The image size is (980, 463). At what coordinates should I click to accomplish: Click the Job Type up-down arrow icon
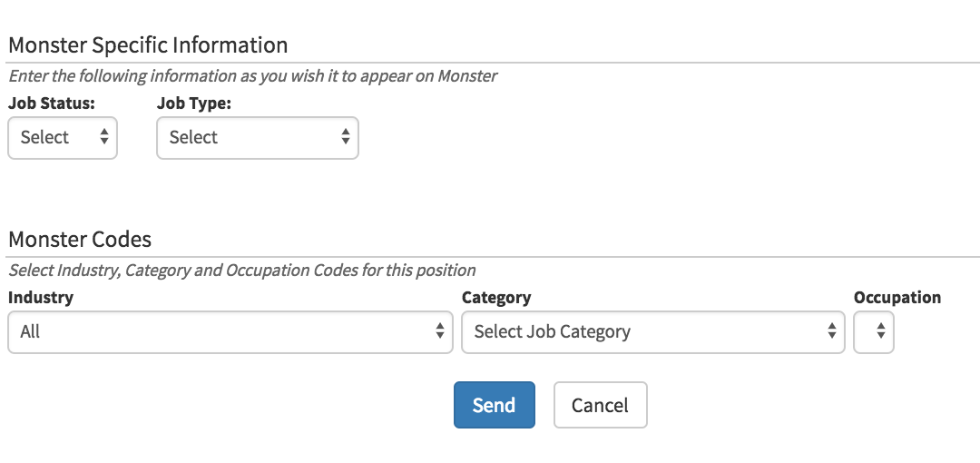[345, 138]
